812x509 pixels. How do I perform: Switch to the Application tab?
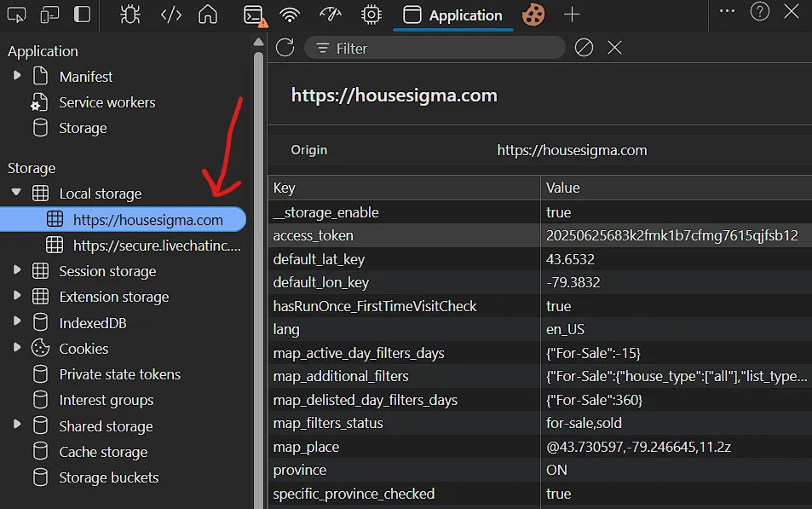tap(452, 15)
